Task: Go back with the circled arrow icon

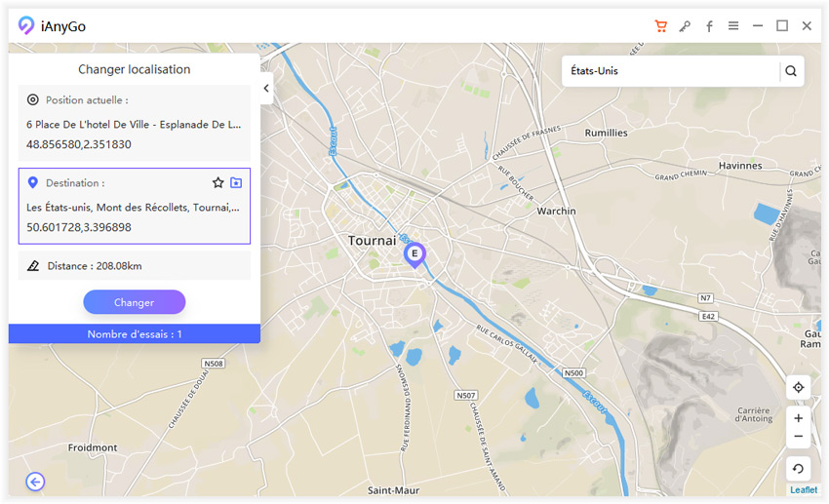Action: pos(35,482)
